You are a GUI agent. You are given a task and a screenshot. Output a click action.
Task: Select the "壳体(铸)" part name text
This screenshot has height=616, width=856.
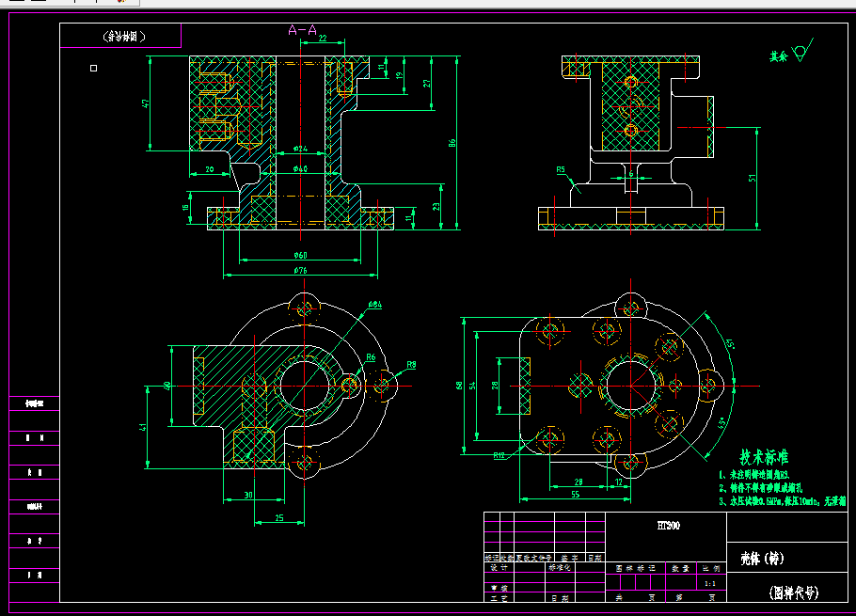click(x=762, y=559)
